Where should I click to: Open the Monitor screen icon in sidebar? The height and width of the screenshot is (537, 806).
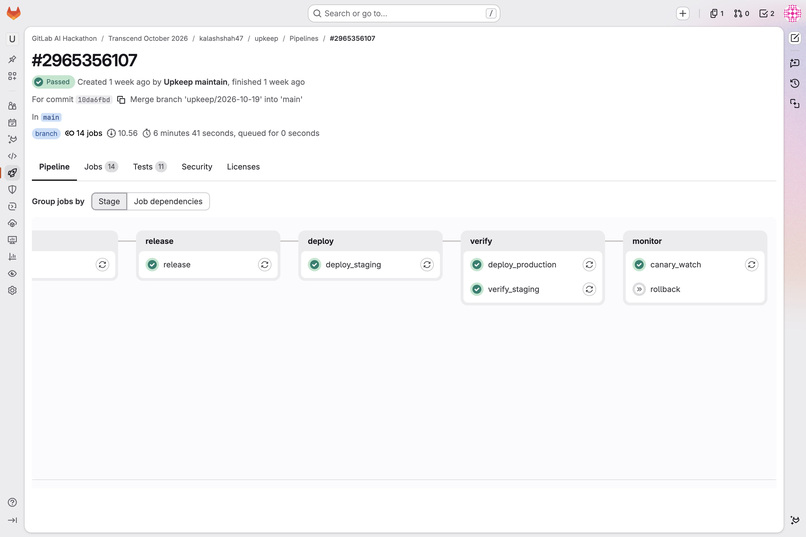coord(12,240)
